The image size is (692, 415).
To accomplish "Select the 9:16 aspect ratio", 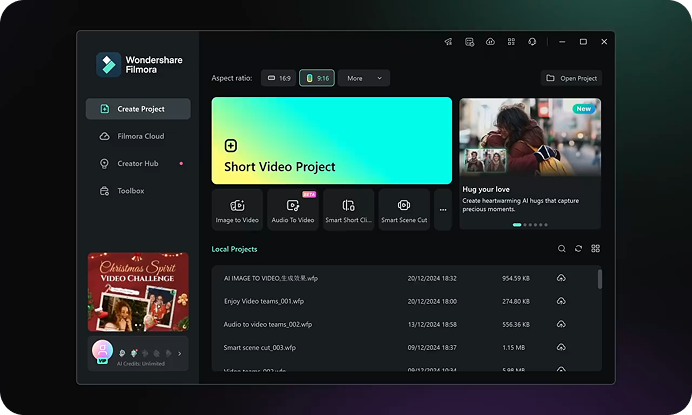I will (317, 78).
